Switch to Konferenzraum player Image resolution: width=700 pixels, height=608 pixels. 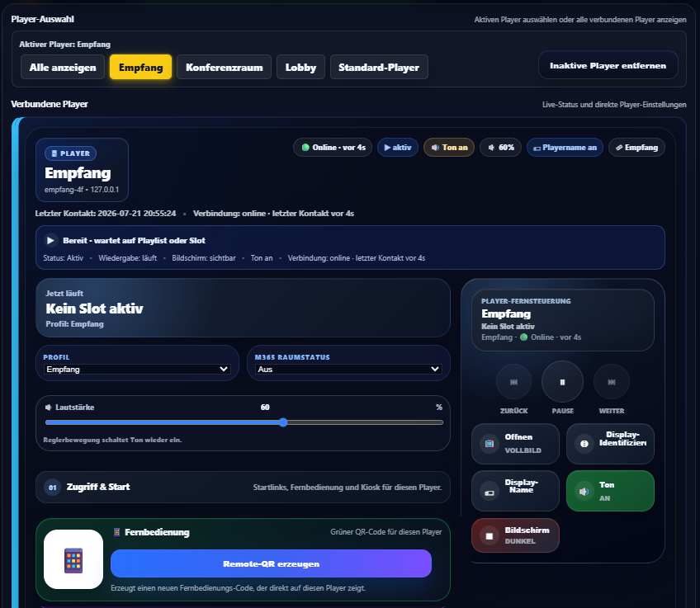224,67
